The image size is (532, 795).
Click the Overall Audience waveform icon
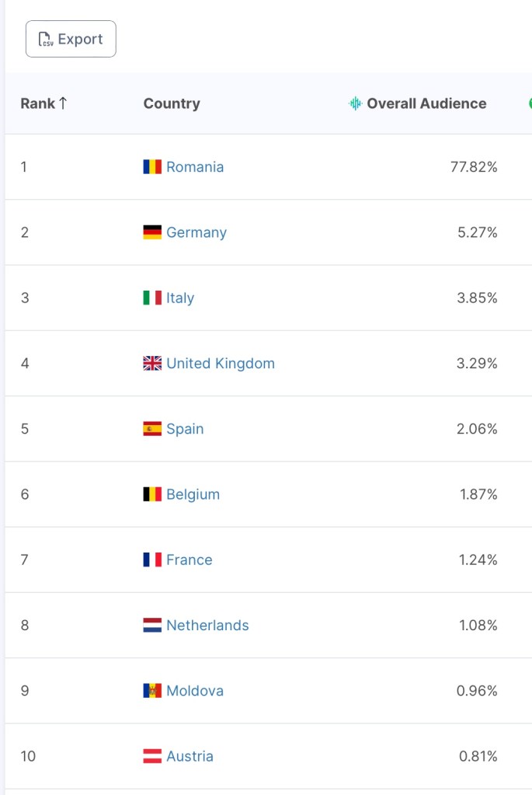pyautogui.click(x=355, y=103)
